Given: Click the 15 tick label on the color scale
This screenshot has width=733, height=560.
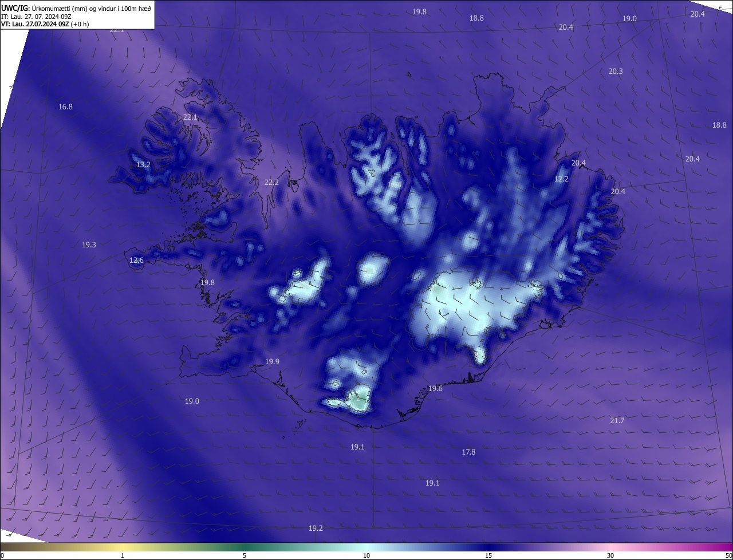Looking at the screenshot, I should (488, 555).
